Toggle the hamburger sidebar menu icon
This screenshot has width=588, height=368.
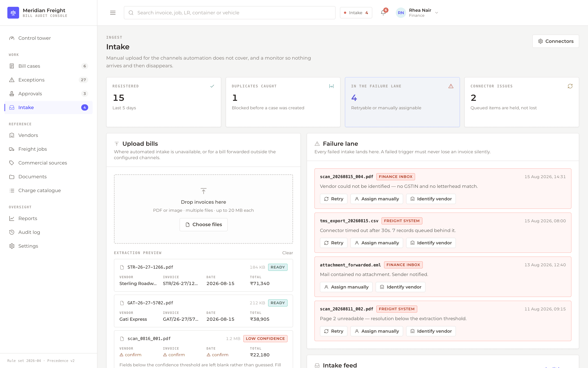pyautogui.click(x=113, y=13)
